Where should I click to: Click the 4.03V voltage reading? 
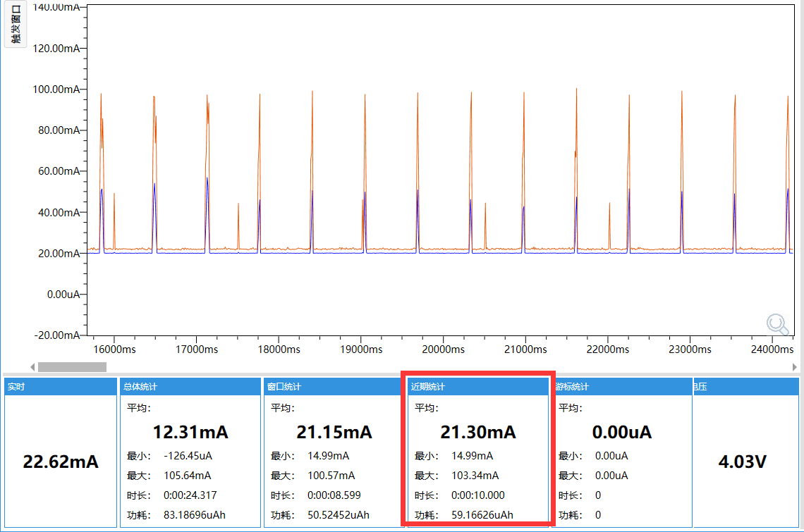(743, 462)
